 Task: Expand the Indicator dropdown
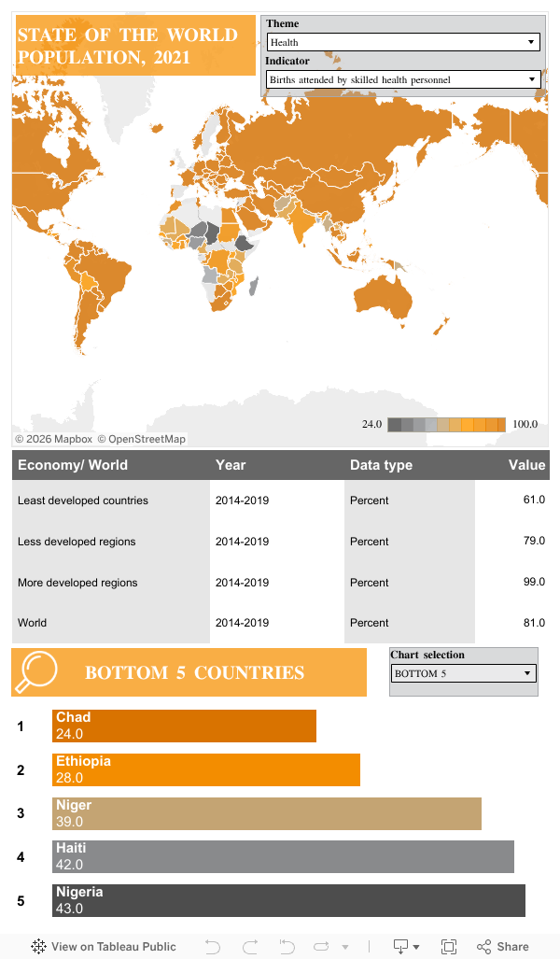point(403,79)
